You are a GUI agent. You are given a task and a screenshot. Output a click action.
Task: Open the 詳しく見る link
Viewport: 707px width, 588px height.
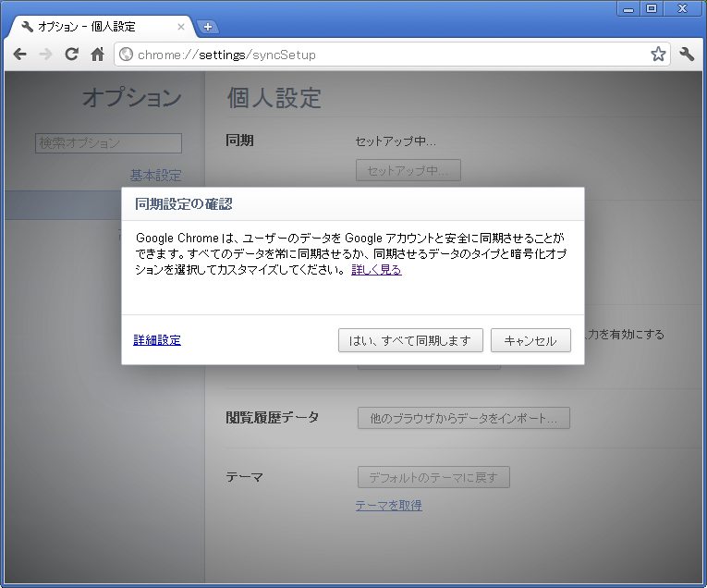click(x=376, y=270)
